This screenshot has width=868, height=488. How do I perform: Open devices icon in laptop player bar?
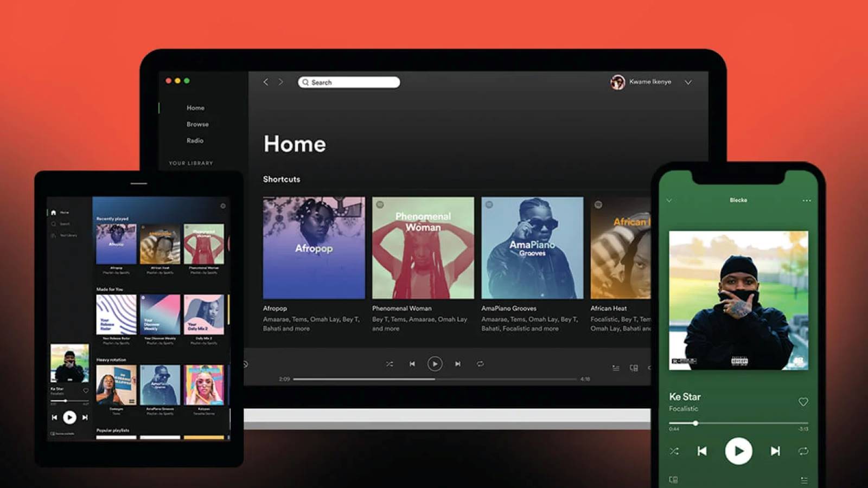pos(634,368)
